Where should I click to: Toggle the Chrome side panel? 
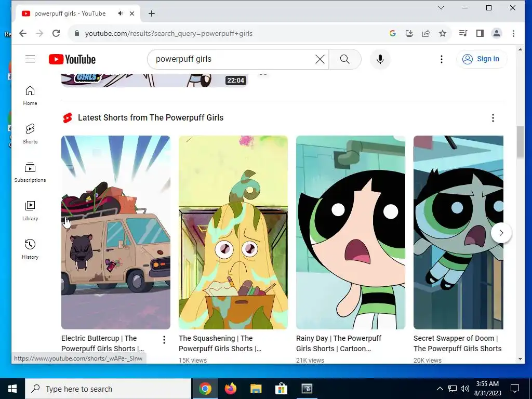(480, 33)
